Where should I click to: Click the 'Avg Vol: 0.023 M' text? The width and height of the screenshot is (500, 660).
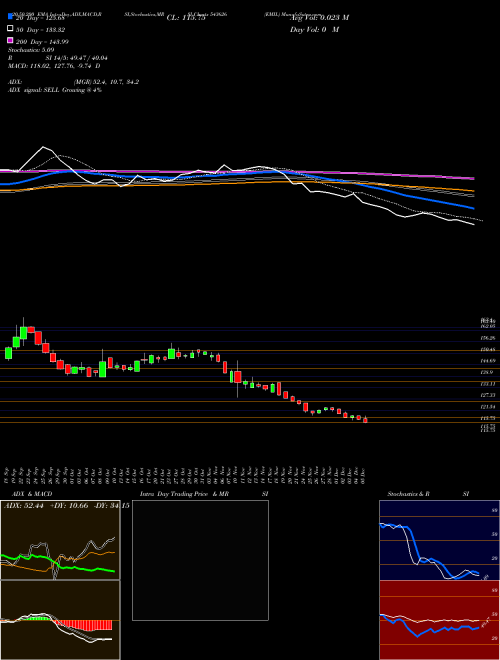[x=319, y=18]
